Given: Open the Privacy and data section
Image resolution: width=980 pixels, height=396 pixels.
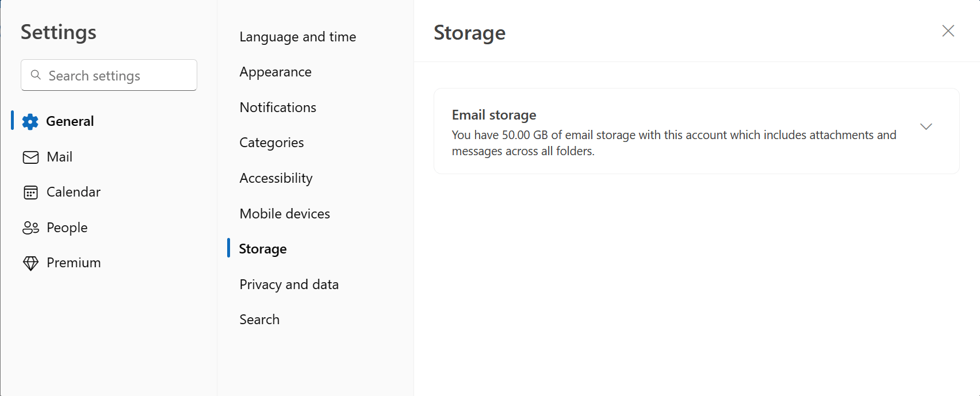Looking at the screenshot, I should click(x=289, y=284).
